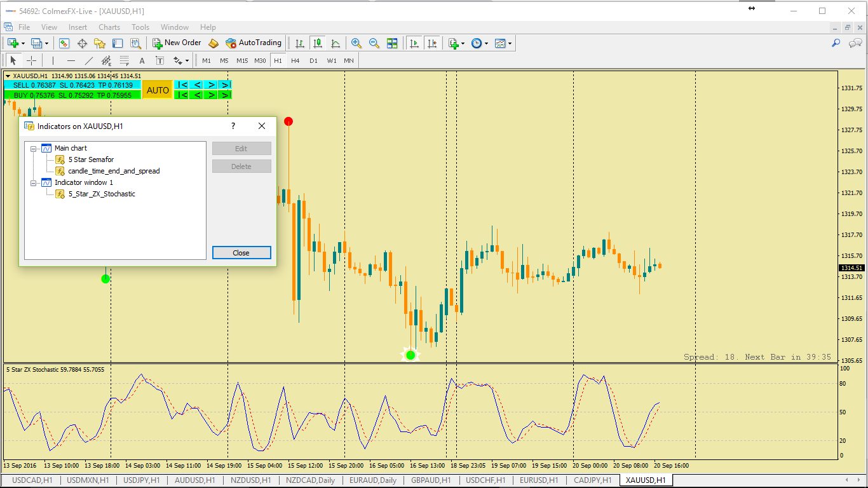Click the Profiles toolbar icon
868x488 pixels.
pos(36,43)
